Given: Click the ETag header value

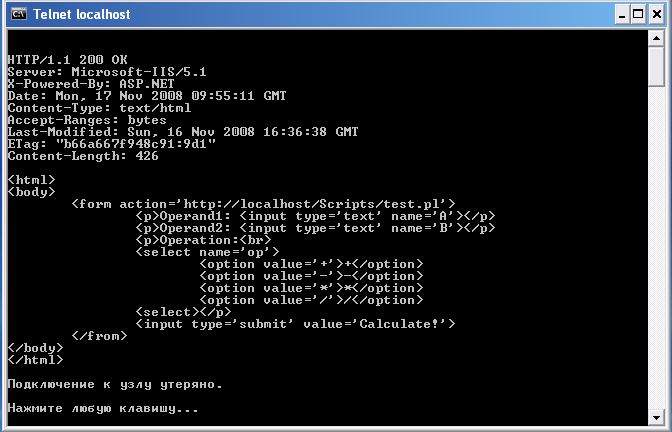Looking at the screenshot, I should (x=136, y=144).
